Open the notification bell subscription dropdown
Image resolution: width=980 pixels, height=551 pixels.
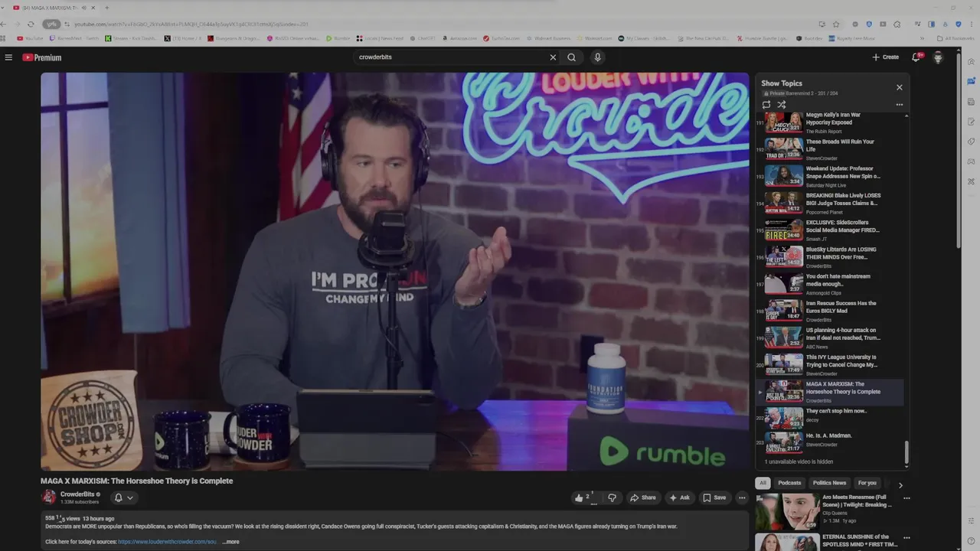point(123,497)
